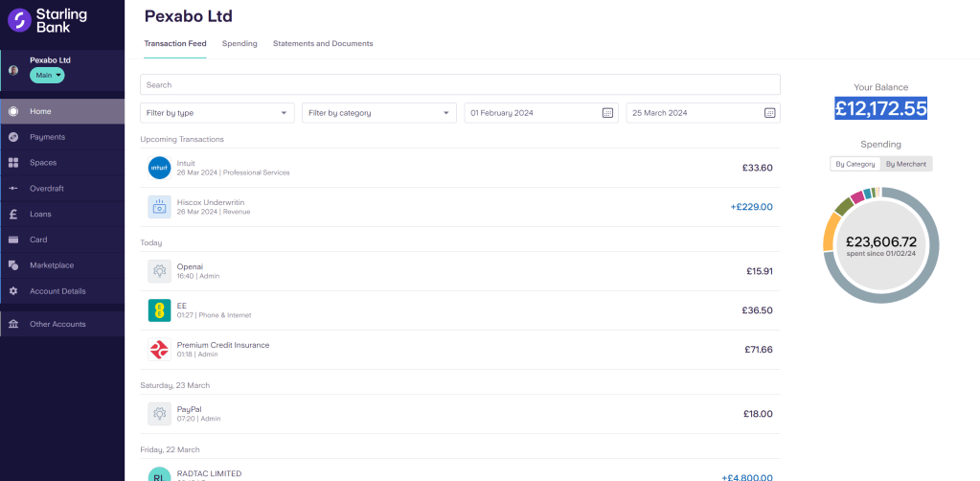Expand the Filter by type dropdown
Image resolution: width=980 pixels, height=481 pixels.
click(x=217, y=113)
